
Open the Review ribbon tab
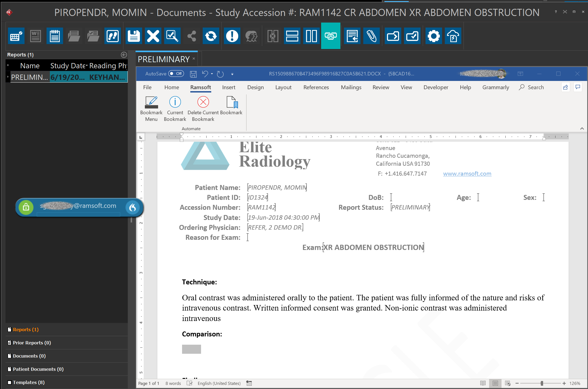pyautogui.click(x=381, y=87)
